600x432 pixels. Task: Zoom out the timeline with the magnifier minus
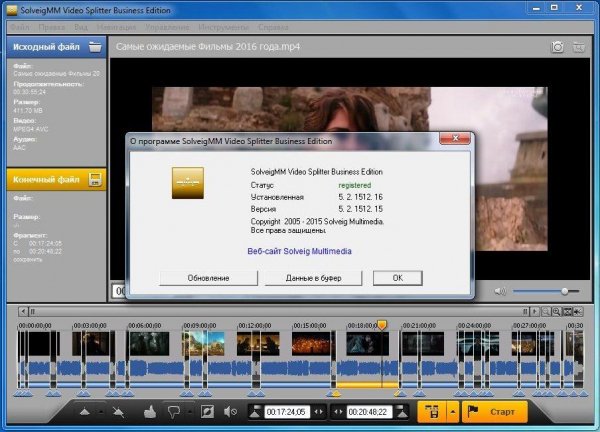pos(546,311)
